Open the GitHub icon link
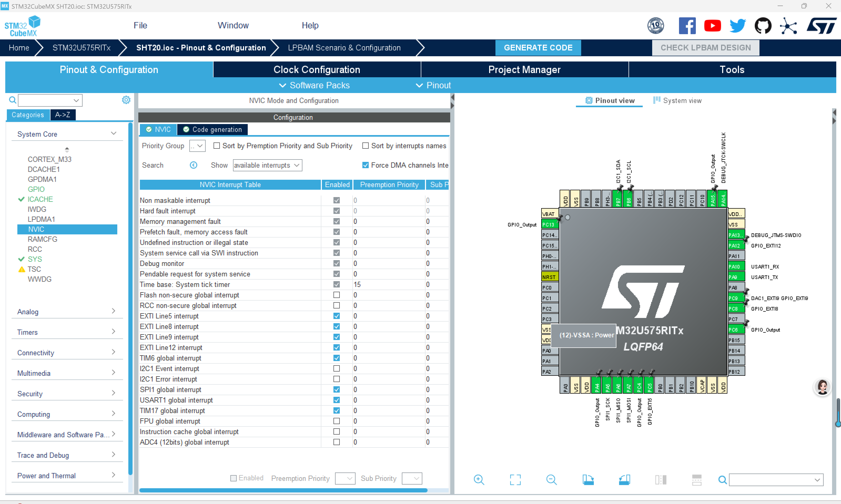 (x=763, y=26)
